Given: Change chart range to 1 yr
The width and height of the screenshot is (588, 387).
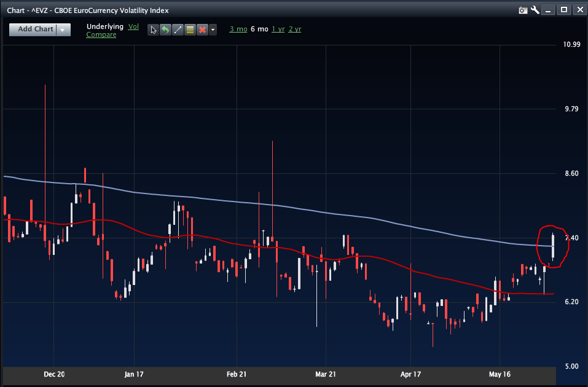Looking at the screenshot, I should tap(278, 29).
